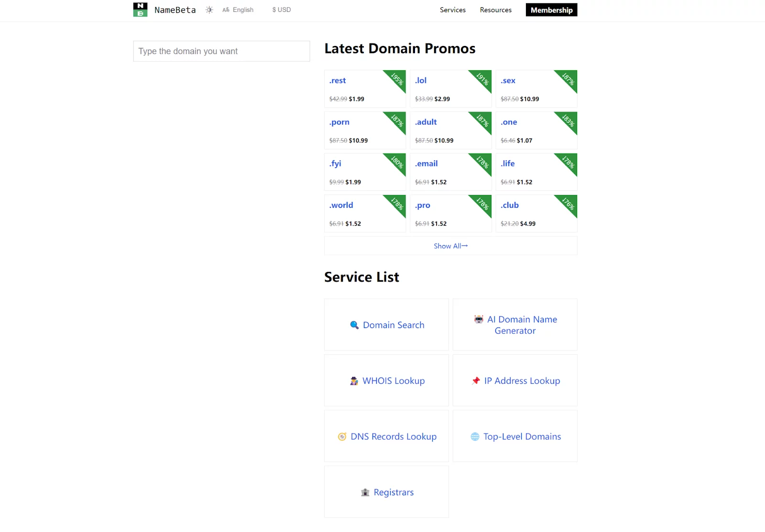Click the NameBeta logo icon

(140, 10)
